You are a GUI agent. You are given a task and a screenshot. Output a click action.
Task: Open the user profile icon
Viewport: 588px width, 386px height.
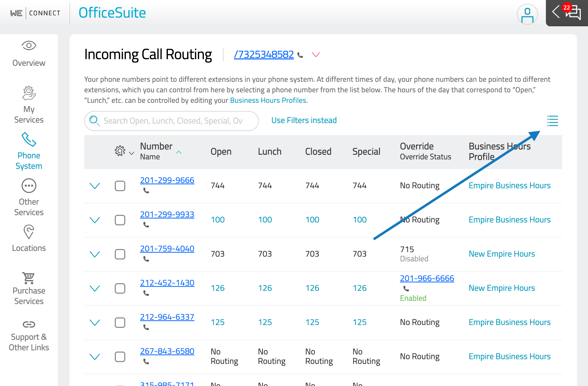tap(527, 14)
